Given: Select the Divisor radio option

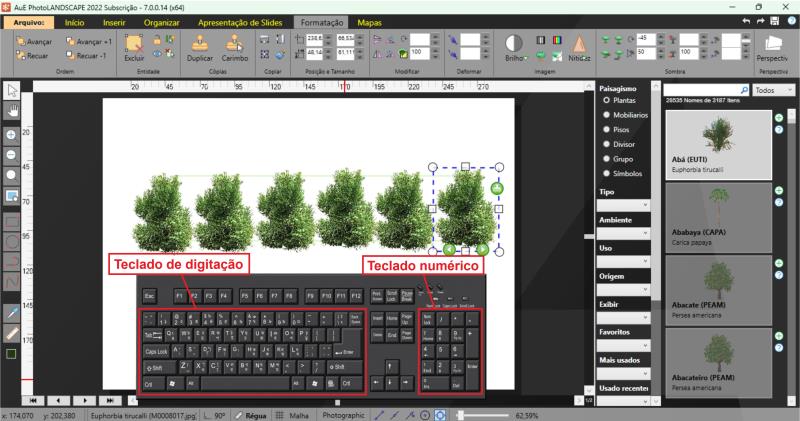Looking at the screenshot, I should click(x=607, y=144).
